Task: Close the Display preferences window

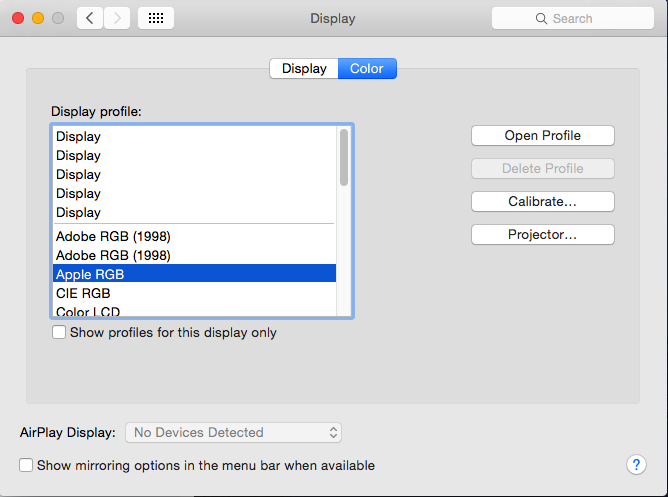Action: click(18, 18)
